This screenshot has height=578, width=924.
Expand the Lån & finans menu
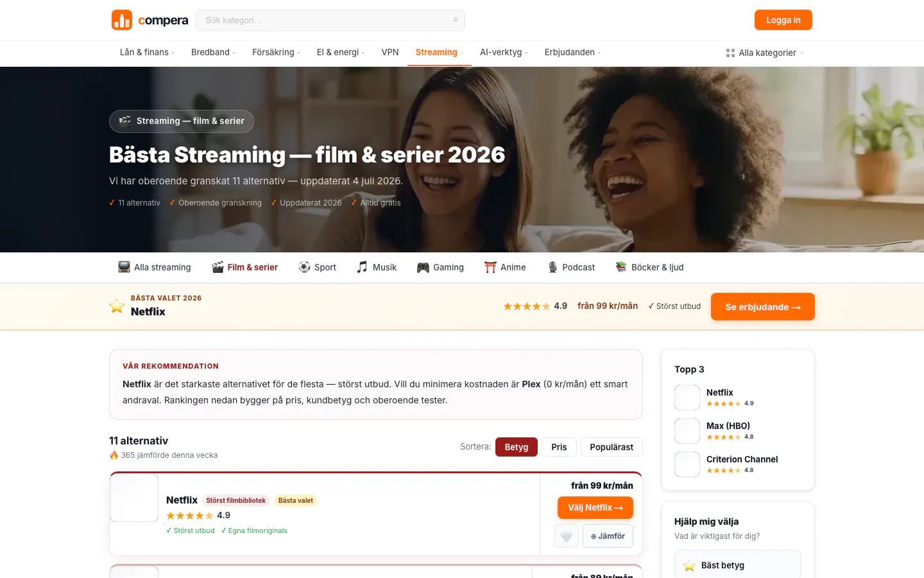[147, 53]
